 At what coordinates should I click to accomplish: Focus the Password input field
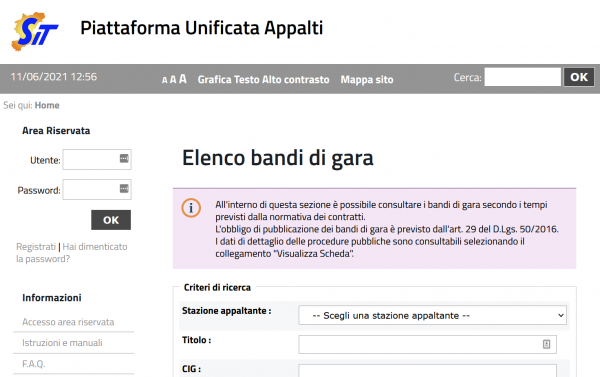point(97,189)
